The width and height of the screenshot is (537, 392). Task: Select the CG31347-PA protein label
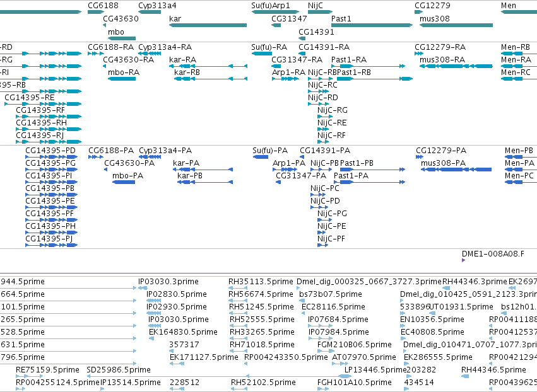click(301, 175)
